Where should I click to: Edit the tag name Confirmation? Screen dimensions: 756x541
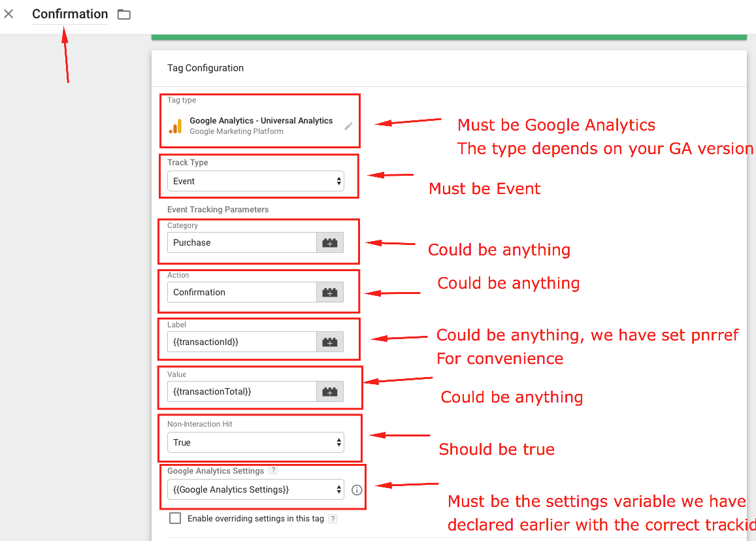coord(70,14)
